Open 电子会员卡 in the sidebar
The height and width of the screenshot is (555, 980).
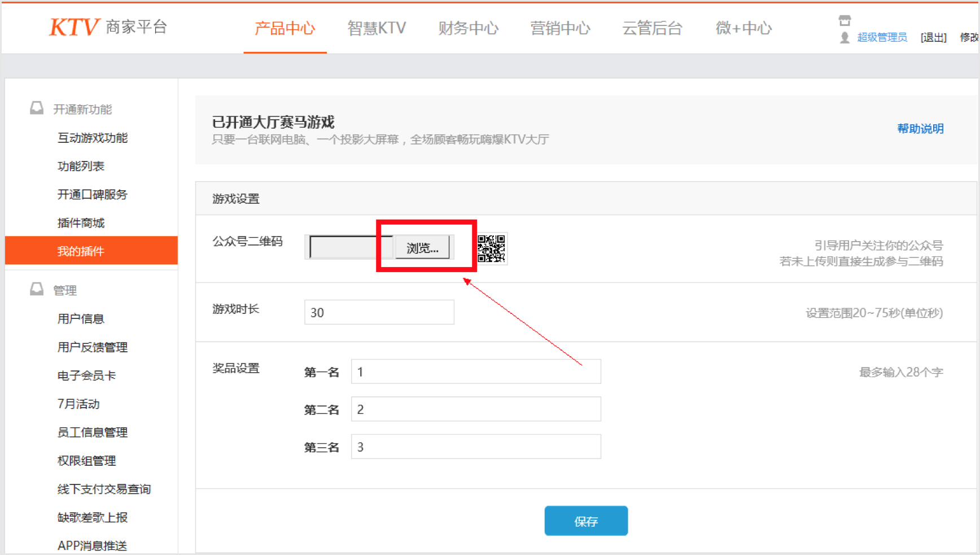[x=86, y=375]
